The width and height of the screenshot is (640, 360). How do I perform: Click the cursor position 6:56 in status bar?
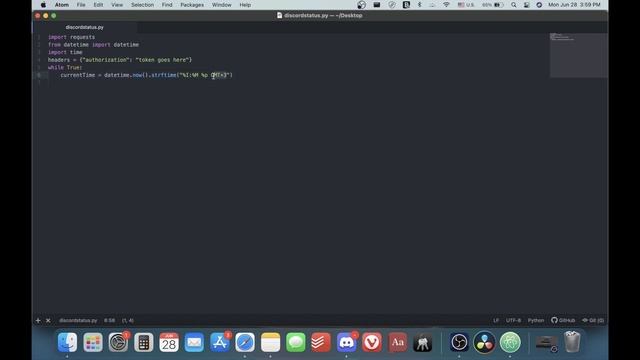click(109, 320)
